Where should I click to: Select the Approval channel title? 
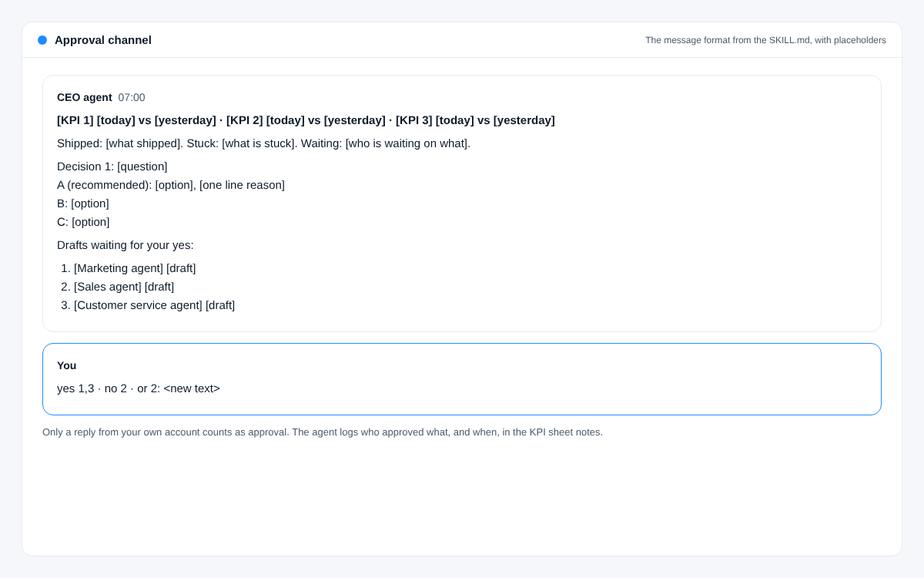pyautogui.click(x=103, y=40)
